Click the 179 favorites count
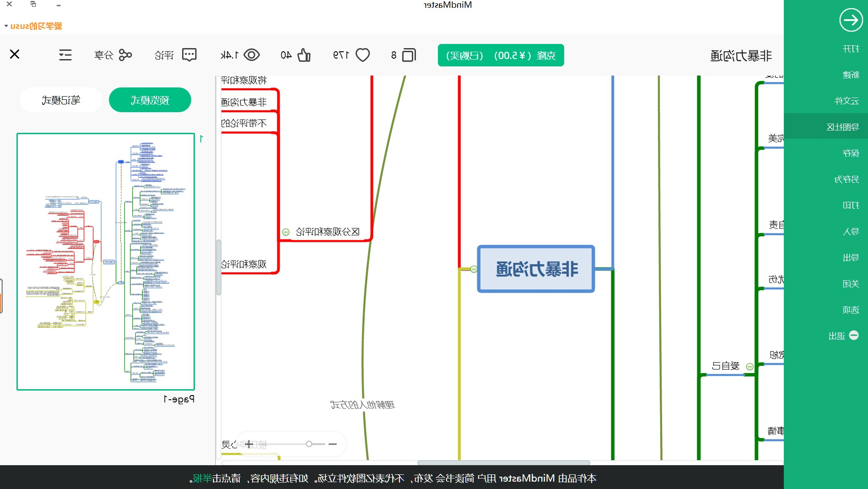This screenshot has height=489, width=868. 341,55
